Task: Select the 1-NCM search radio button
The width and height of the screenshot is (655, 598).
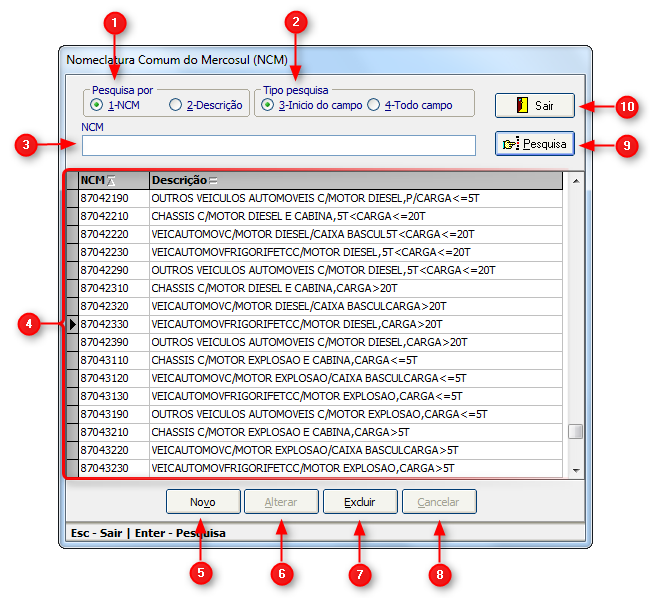Action: tap(96, 104)
